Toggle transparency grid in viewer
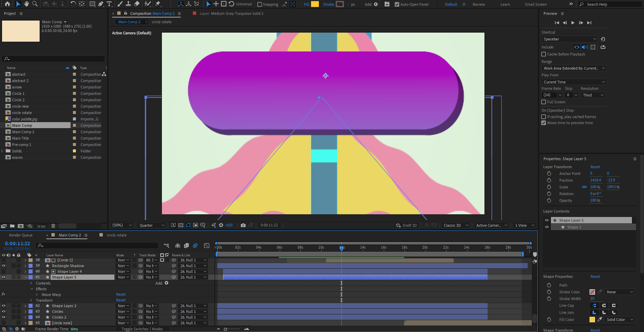Viewport: 644px width, 332px height. point(181,225)
